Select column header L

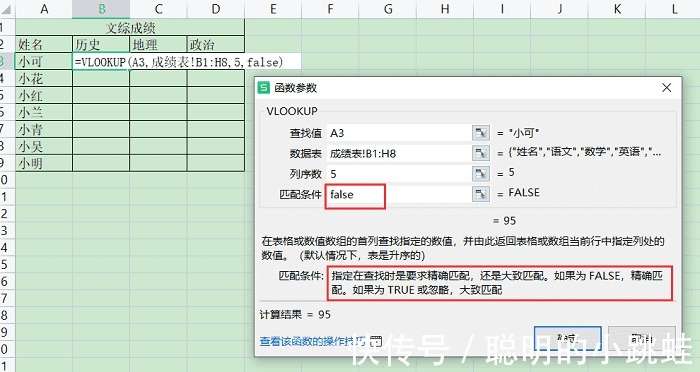pos(674,9)
